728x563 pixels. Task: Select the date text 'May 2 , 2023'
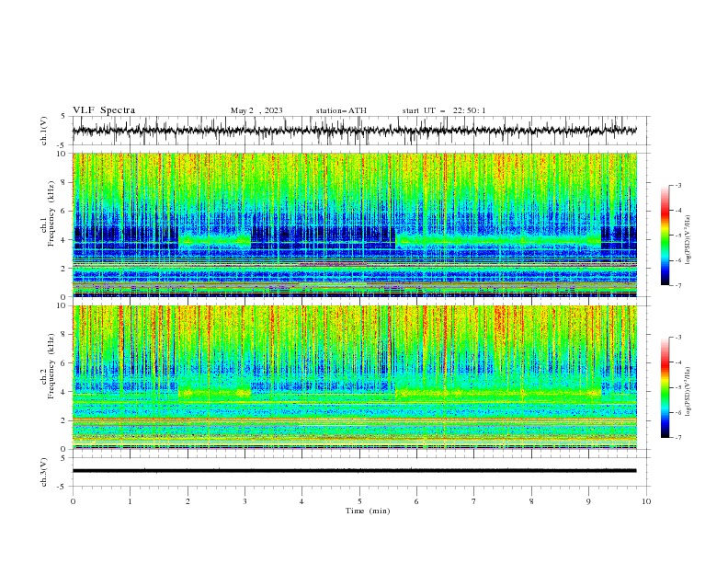pyautogui.click(x=256, y=110)
